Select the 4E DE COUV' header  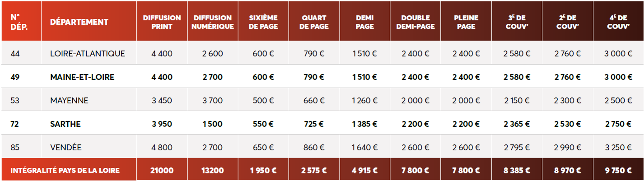click(x=619, y=22)
